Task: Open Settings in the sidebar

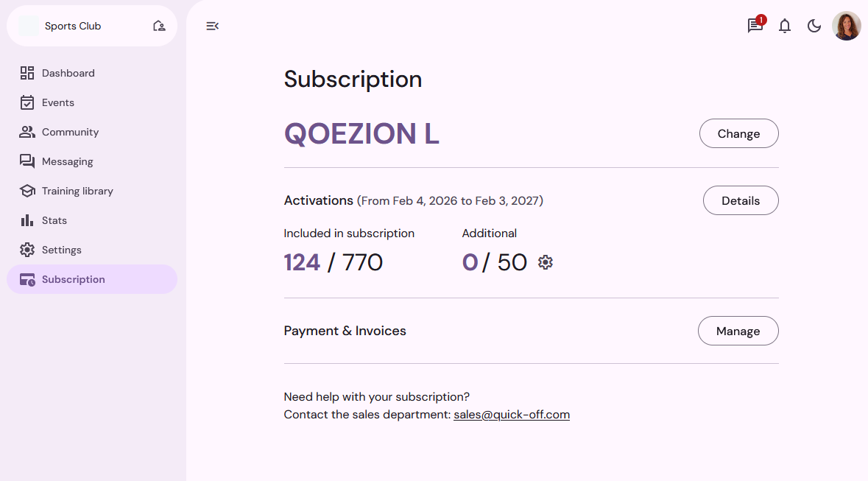Action: [62, 250]
